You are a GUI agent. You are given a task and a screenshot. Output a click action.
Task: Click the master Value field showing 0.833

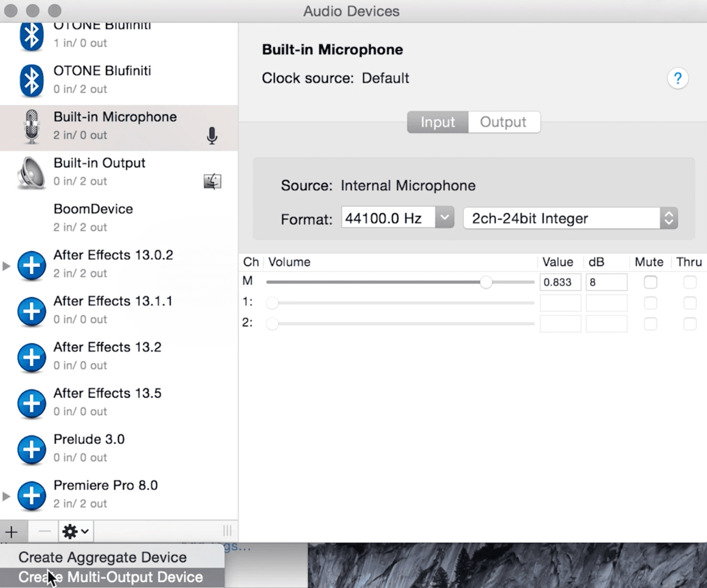560,283
